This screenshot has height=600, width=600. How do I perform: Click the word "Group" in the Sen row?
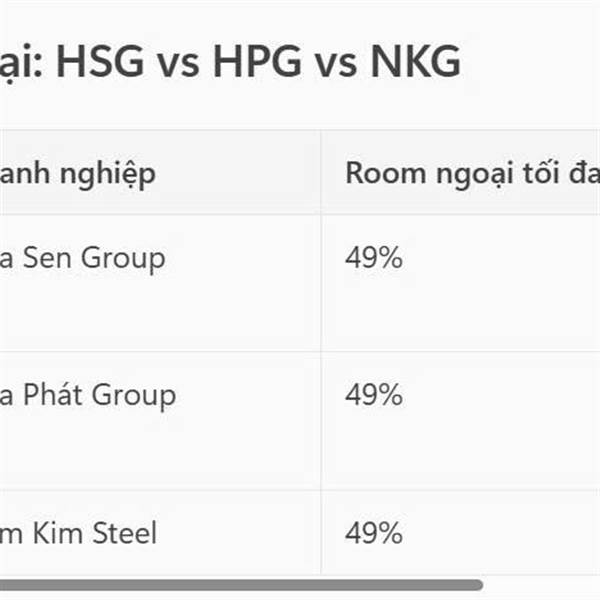(122, 258)
